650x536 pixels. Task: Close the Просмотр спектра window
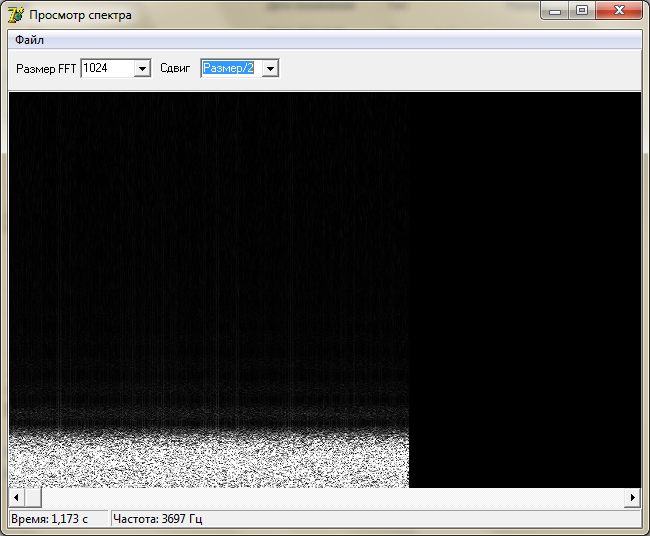[x=619, y=10]
